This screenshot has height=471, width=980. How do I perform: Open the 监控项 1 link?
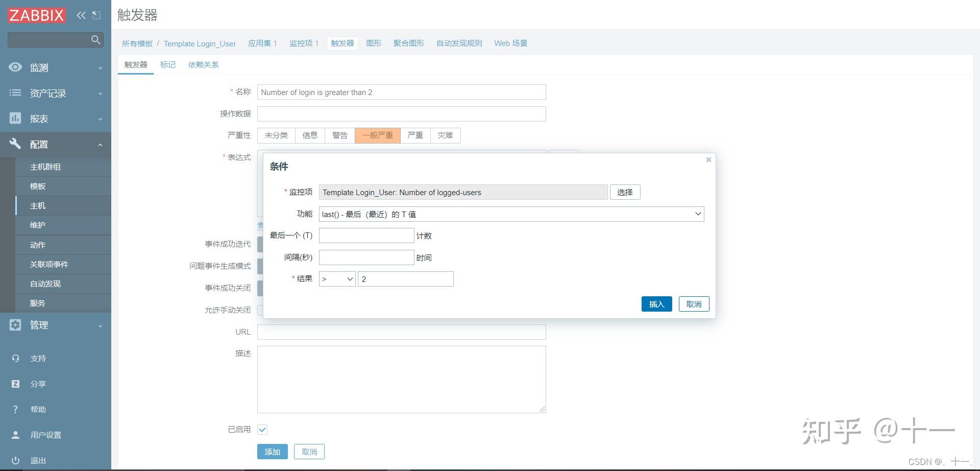point(304,43)
